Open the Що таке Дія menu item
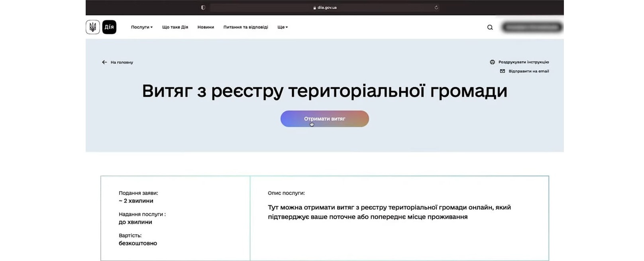 click(x=175, y=27)
